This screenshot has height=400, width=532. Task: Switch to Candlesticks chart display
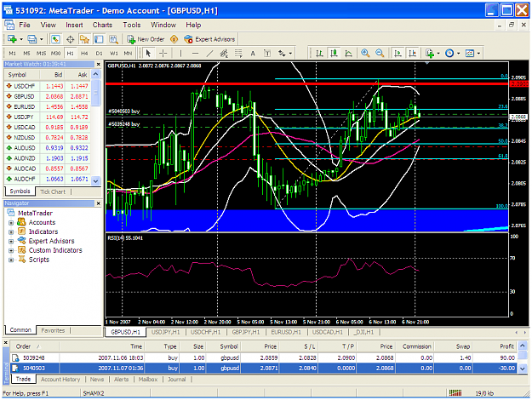pyautogui.click(x=334, y=54)
